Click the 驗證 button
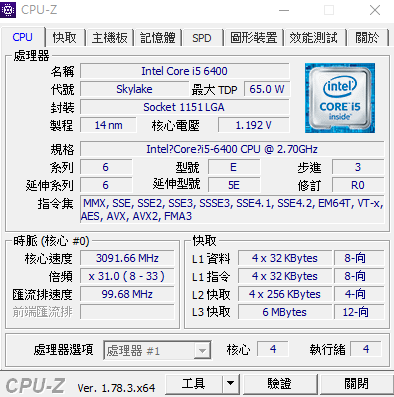The image size is (394, 397). click(x=279, y=383)
